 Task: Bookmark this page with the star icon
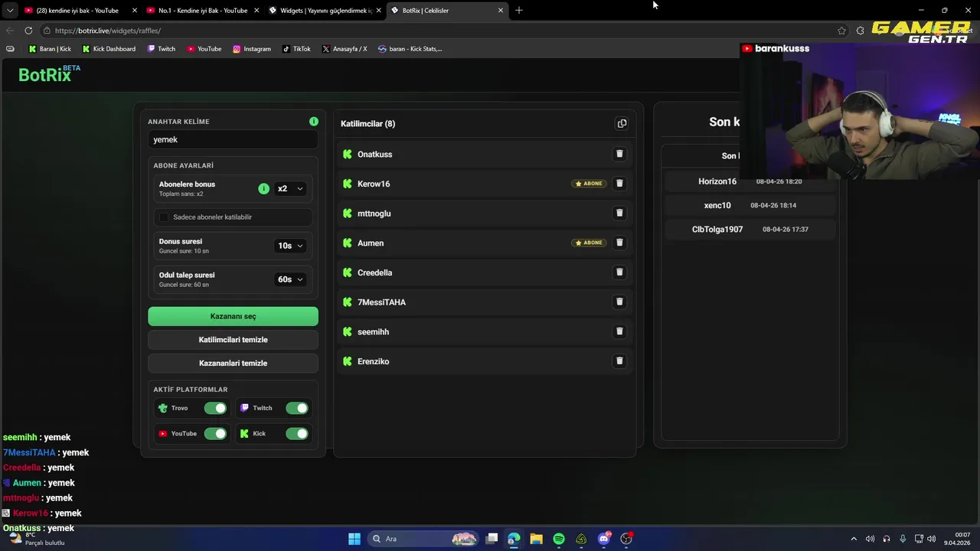click(841, 31)
